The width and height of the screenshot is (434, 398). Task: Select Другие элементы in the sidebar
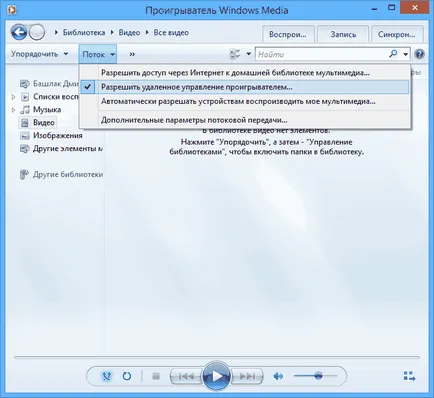click(x=67, y=149)
